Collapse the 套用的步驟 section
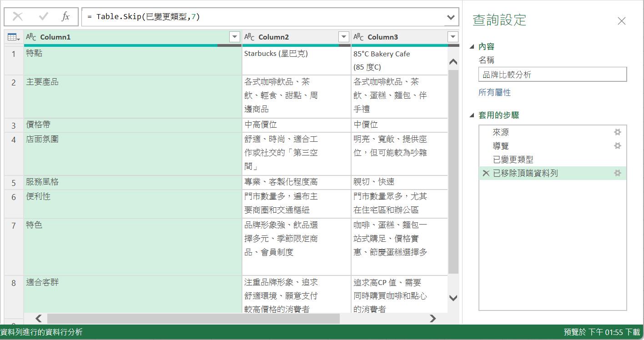The height and width of the screenshot is (340, 644). (472, 115)
